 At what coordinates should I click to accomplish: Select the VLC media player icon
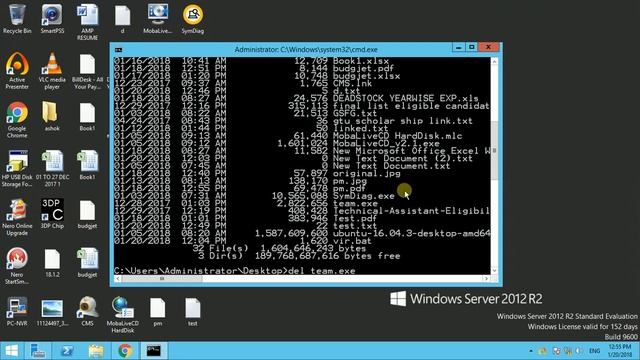pyautogui.click(x=52, y=71)
